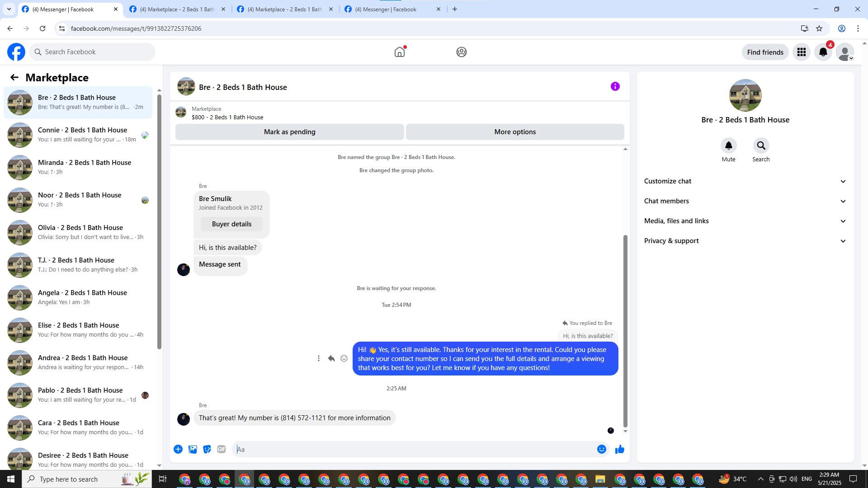This screenshot has height=488, width=868.
Task: Switch to third Marketplace browser tab
Action: (x=285, y=9)
